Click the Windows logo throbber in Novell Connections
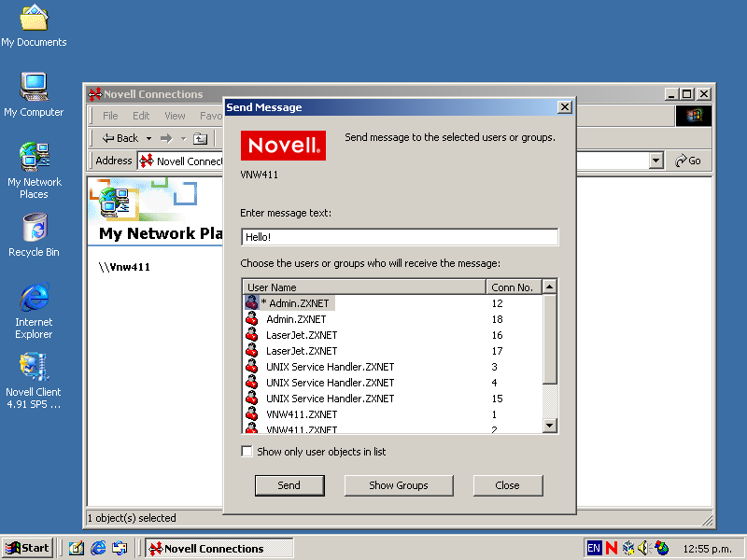This screenshot has height=560, width=747. click(x=694, y=116)
